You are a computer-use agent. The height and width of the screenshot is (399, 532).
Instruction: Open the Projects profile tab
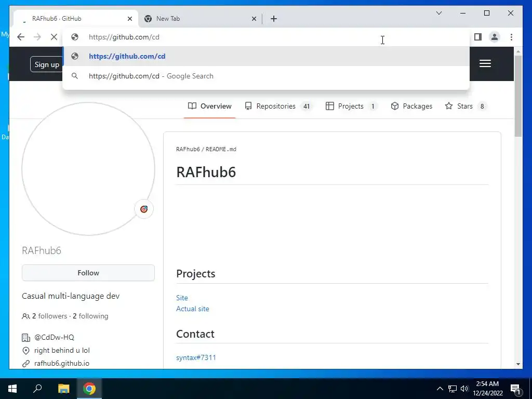[x=351, y=106]
